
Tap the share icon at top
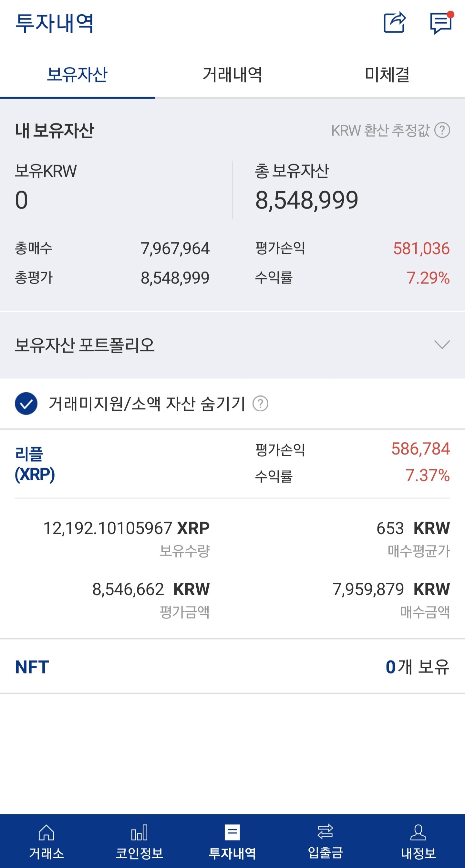pyautogui.click(x=395, y=22)
